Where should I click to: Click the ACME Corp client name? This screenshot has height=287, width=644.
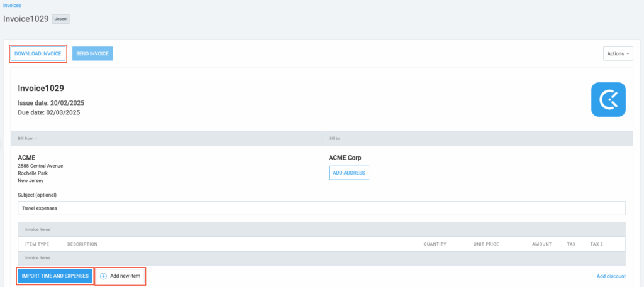(345, 158)
